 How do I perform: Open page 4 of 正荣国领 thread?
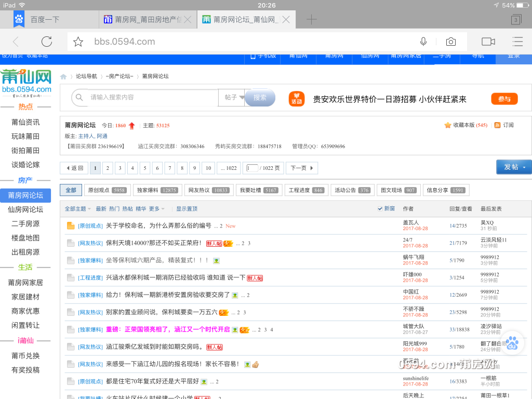tap(271, 330)
